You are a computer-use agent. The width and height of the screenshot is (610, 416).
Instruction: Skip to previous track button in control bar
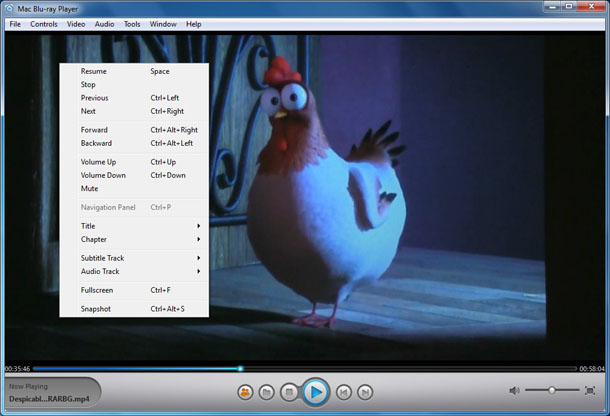344,392
